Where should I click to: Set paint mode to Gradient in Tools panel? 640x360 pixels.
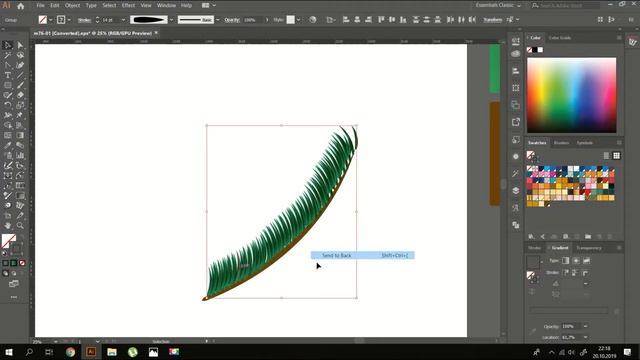click(x=13, y=263)
